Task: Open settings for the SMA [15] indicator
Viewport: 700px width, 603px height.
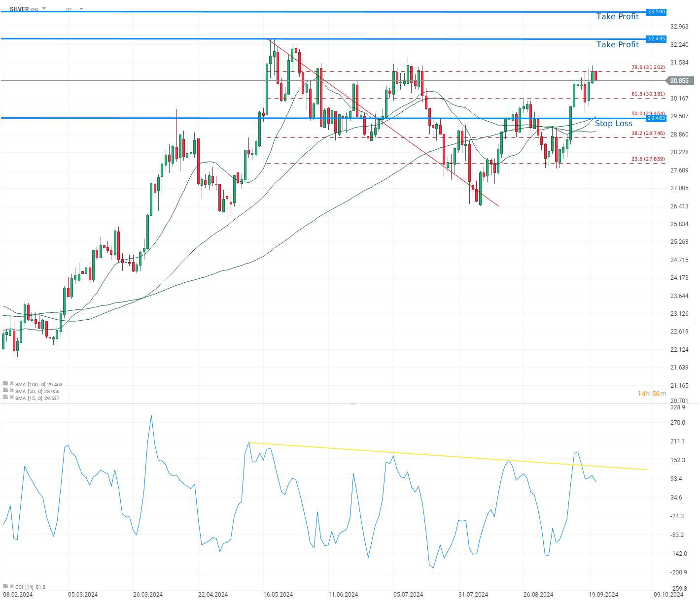Action: click(5, 398)
